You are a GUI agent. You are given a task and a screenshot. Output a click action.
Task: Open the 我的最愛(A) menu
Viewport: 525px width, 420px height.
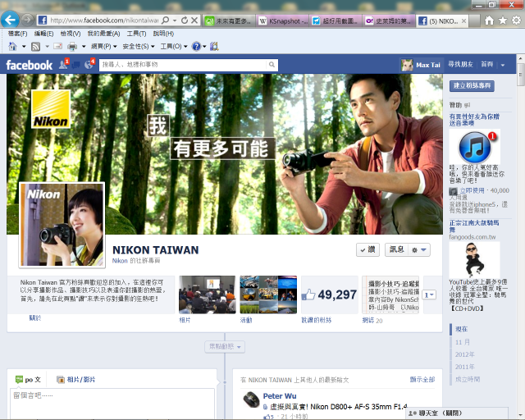point(104,34)
